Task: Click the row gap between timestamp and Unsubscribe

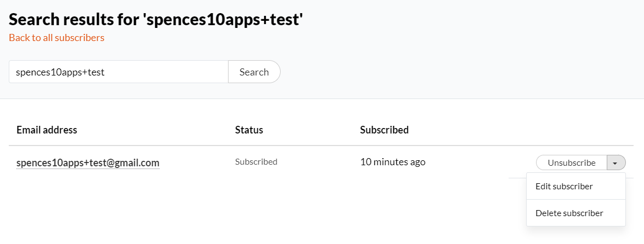Action: (477, 162)
